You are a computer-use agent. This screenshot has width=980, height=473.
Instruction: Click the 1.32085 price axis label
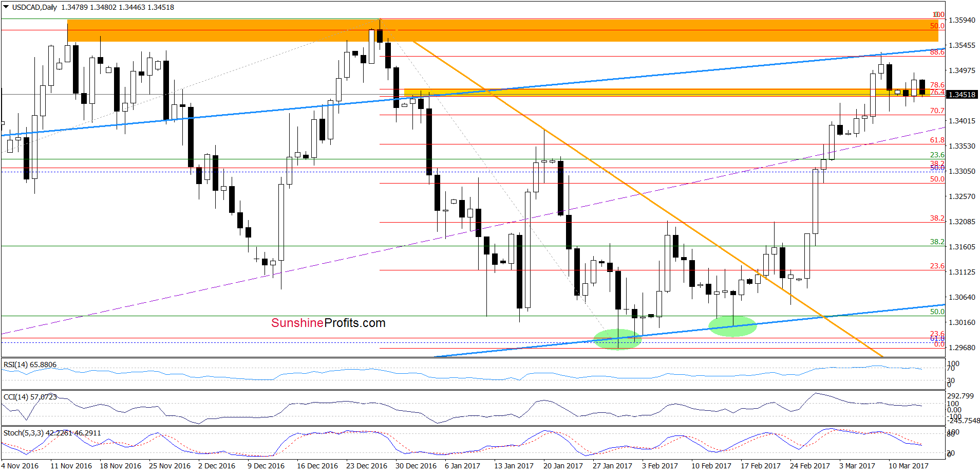(x=962, y=222)
